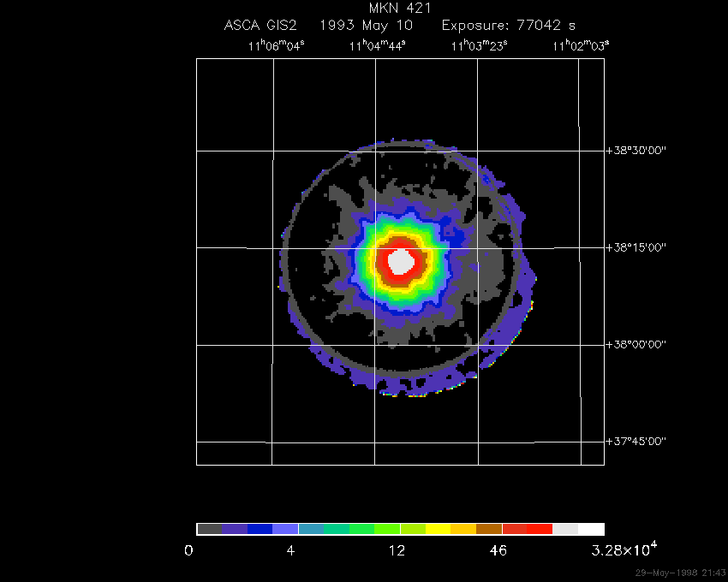Click the white color bar segment
Screen dimensions: 728x582
(591, 529)
